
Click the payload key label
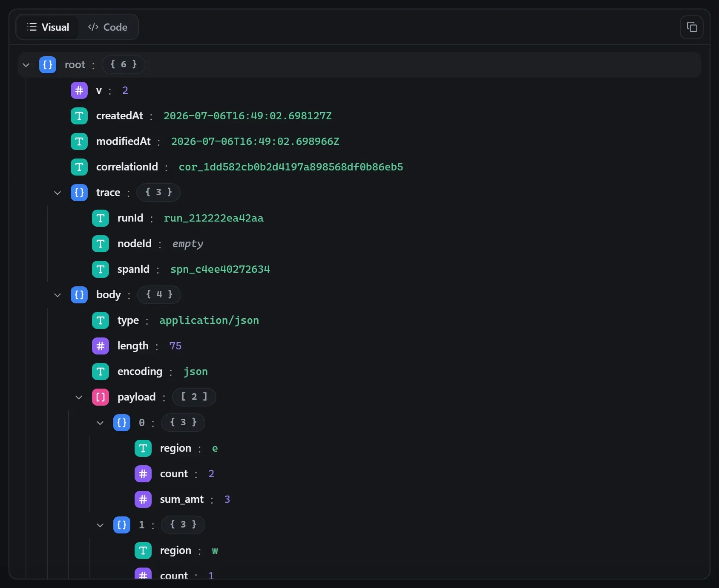click(x=137, y=397)
